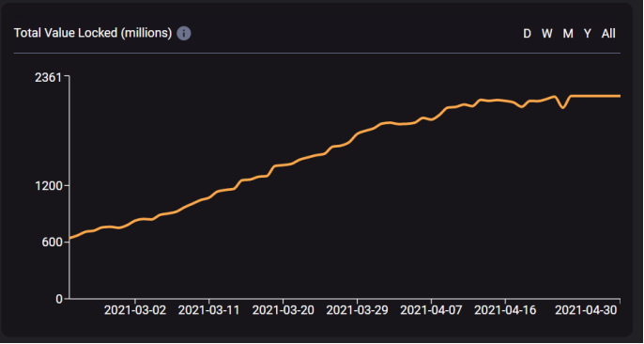Select the M (month) time range

coord(568,34)
